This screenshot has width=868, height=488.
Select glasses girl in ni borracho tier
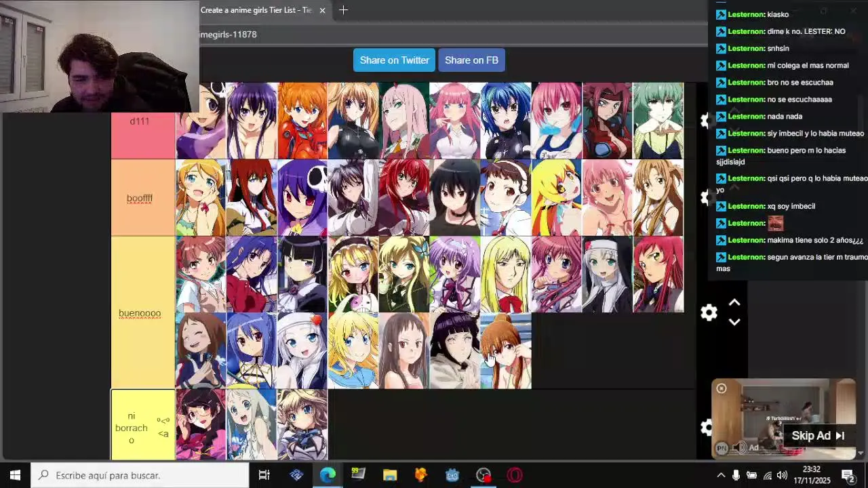click(201, 424)
